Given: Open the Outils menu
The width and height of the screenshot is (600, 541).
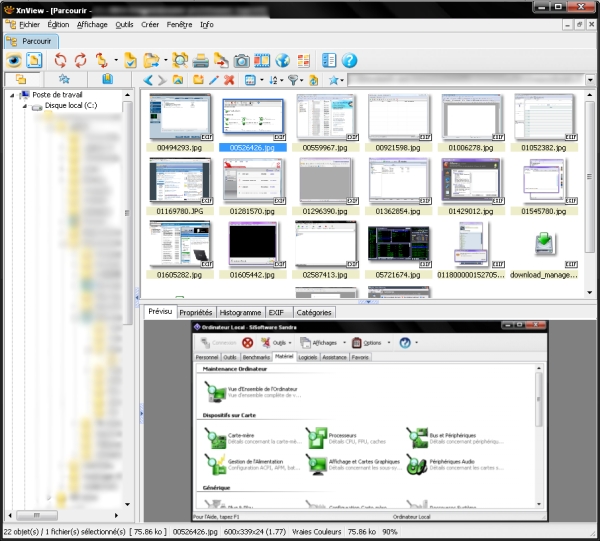Looking at the screenshot, I should click(124, 23).
